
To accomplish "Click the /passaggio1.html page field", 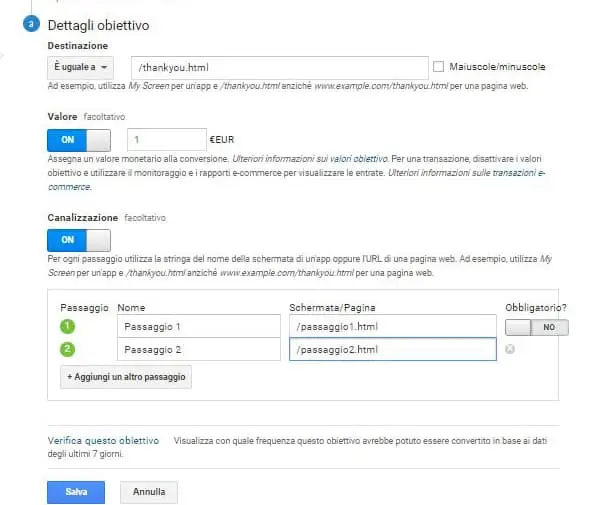I will click(x=393, y=326).
